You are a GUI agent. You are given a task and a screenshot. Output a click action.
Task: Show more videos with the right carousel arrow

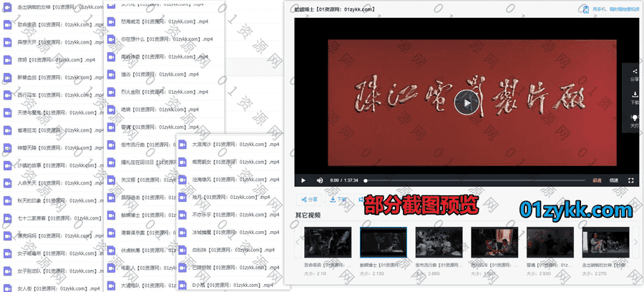636,242
